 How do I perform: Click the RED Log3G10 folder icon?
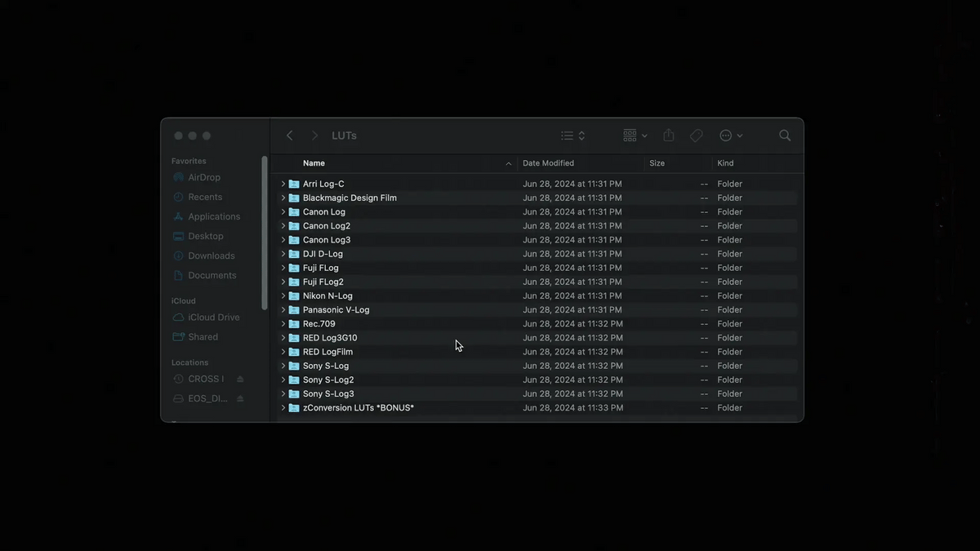pyautogui.click(x=294, y=338)
